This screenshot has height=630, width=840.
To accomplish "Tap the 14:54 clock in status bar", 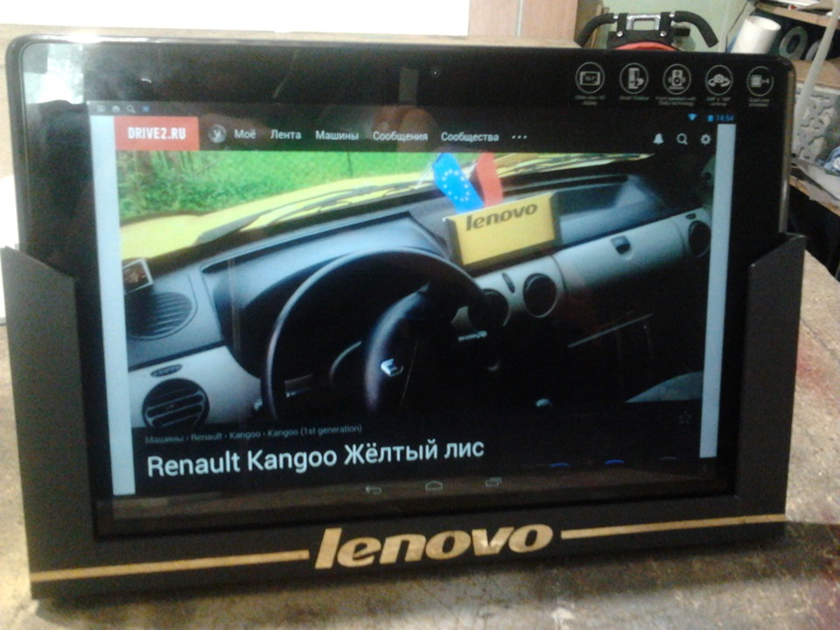I will click(x=724, y=118).
